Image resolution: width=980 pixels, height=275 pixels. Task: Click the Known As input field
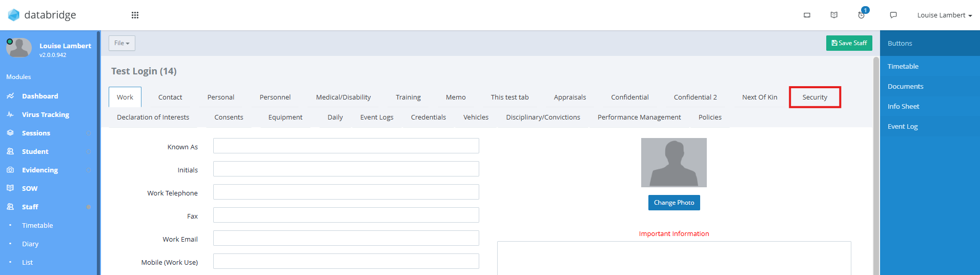(346, 146)
